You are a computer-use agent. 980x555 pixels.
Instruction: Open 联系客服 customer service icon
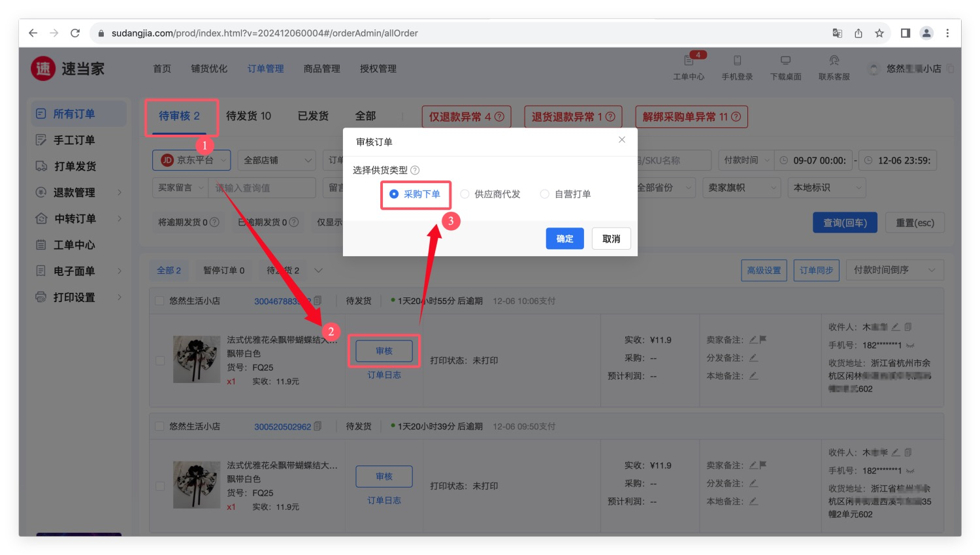tap(834, 61)
